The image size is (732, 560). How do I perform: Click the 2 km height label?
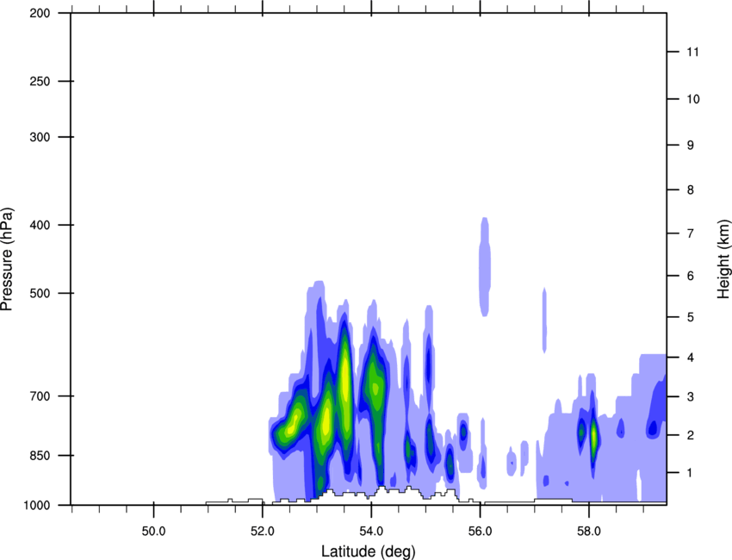(x=691, y=435)
